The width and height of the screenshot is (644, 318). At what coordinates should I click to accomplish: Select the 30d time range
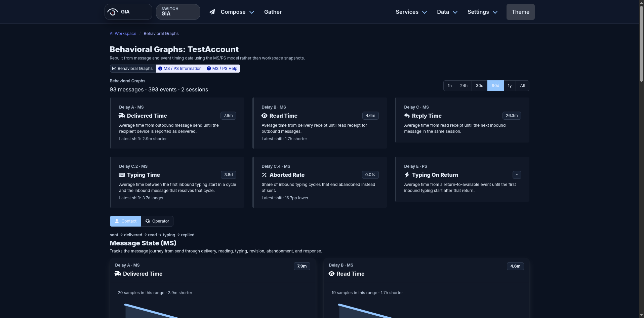tap(479, 85)
